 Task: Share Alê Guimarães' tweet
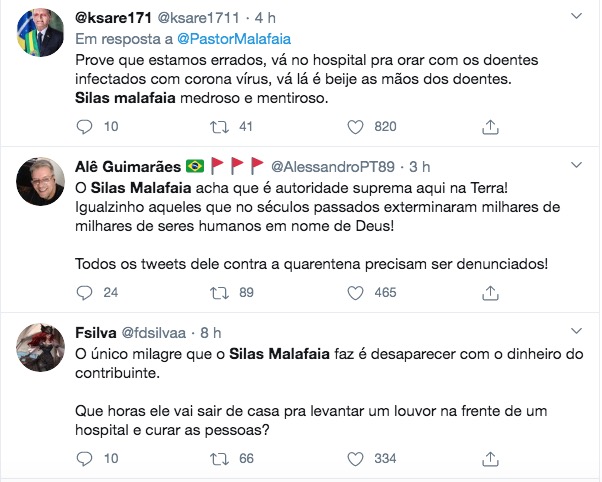point(490,292)
